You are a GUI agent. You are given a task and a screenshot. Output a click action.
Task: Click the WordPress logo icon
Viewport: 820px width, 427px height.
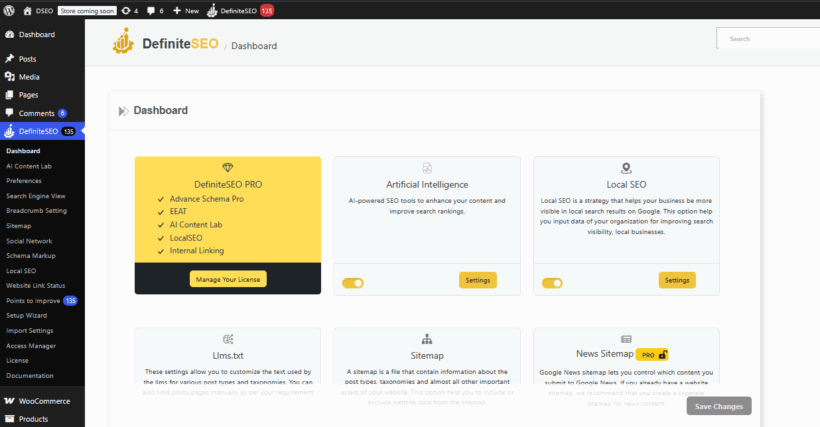(x=9, y=10)
